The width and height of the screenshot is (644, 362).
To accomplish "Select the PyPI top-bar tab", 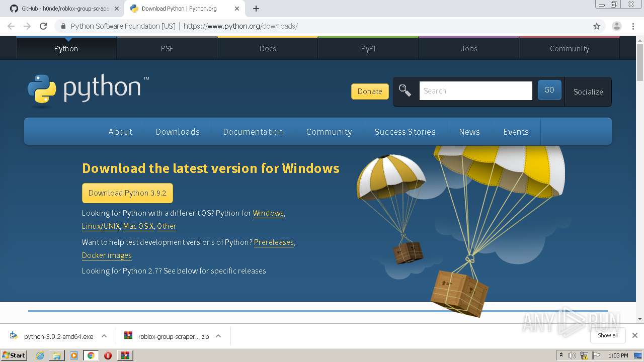I will [x=368, y=48].
